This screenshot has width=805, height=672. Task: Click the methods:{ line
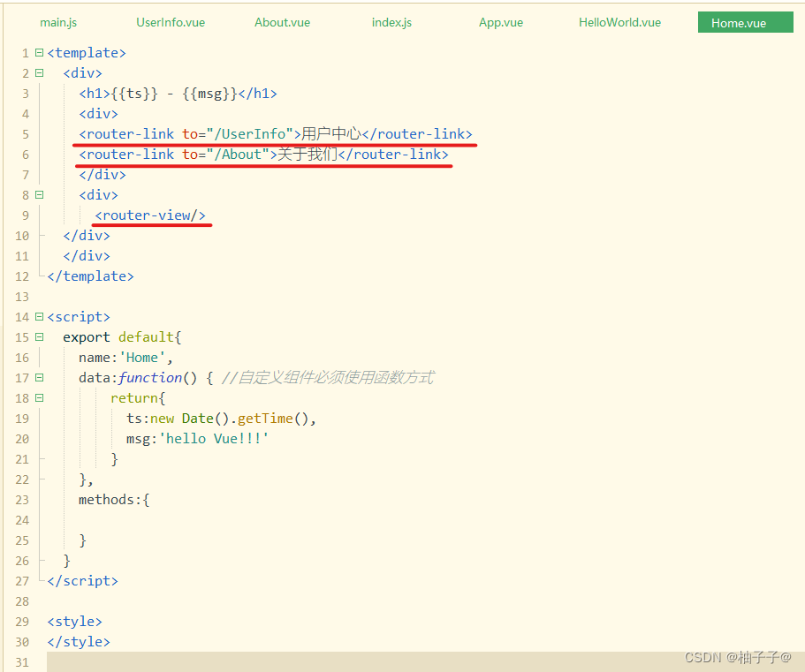click(114, 500)
